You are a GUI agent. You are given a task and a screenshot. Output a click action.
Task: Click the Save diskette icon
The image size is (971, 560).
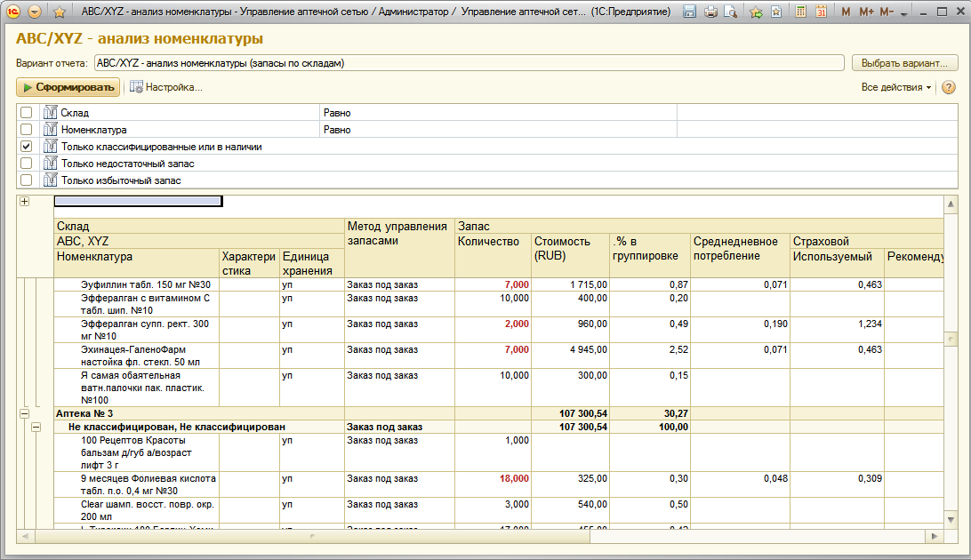[689, 12]
